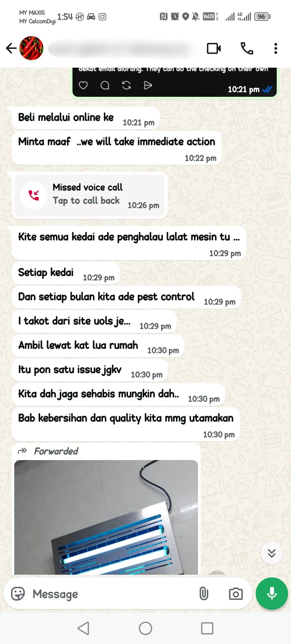This screenshot has height=644, width=291.
Task: Tap the share send icon in the post
Action: coord(148,85)
